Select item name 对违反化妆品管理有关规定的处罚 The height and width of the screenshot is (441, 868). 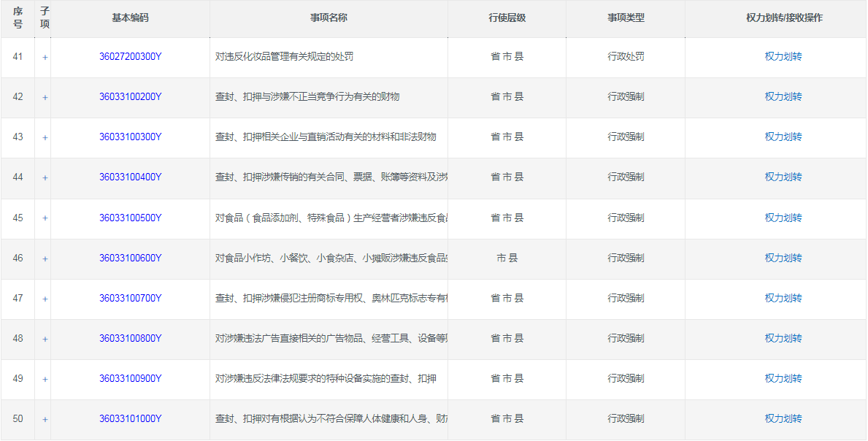(x=284, y=56)
